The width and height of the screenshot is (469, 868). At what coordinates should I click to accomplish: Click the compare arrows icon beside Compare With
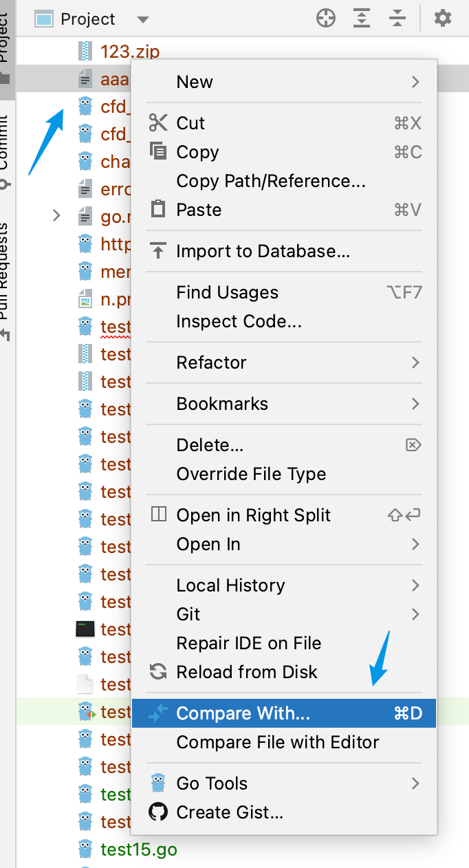point(158,713)
